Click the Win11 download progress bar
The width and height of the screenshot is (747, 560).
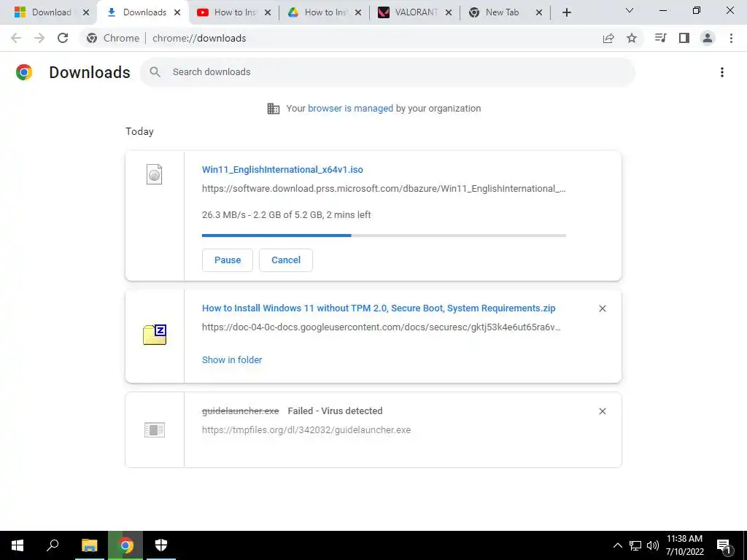point(384,236)
